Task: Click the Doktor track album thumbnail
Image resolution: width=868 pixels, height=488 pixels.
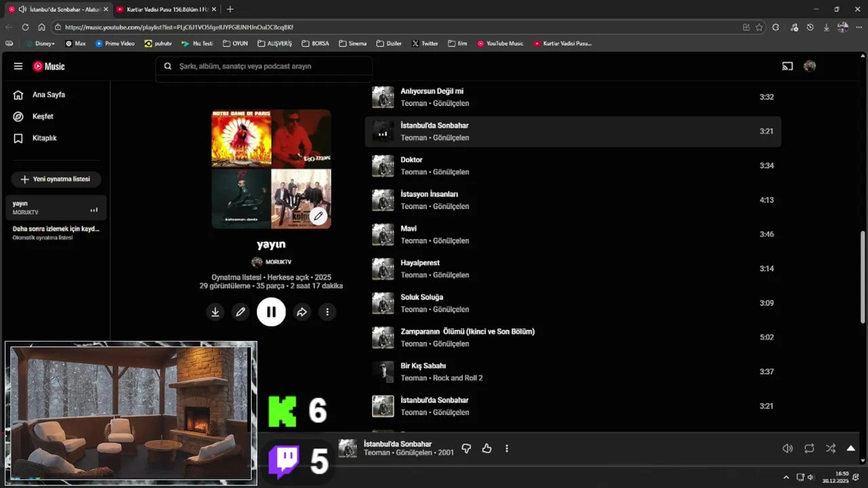Action: [383, 165]
